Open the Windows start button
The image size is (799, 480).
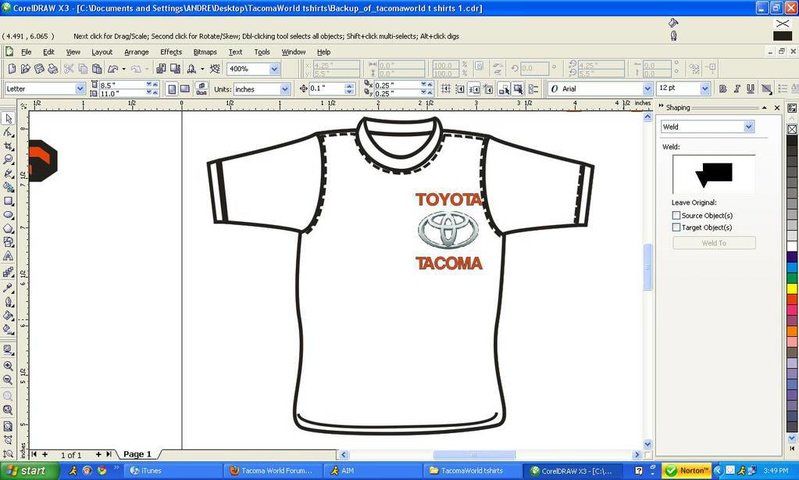tap(30, 471)
